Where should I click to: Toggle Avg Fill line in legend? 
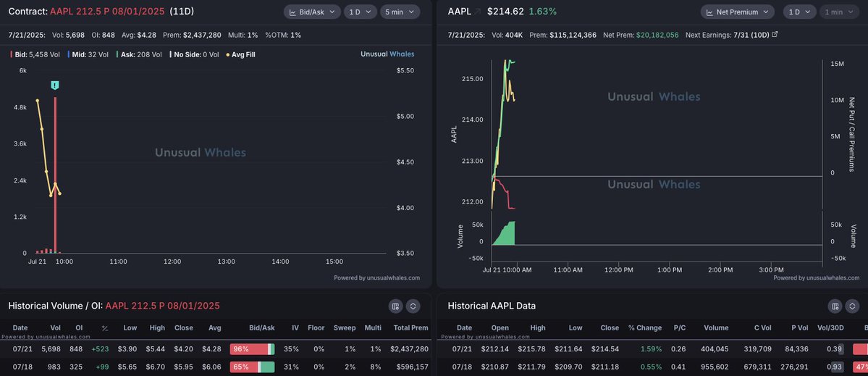240,54
